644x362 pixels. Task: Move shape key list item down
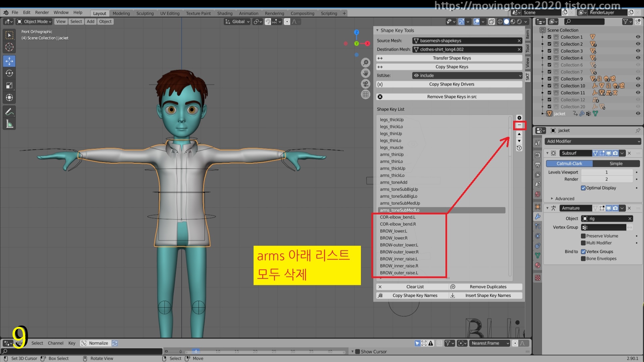click(x=519, y=141)
